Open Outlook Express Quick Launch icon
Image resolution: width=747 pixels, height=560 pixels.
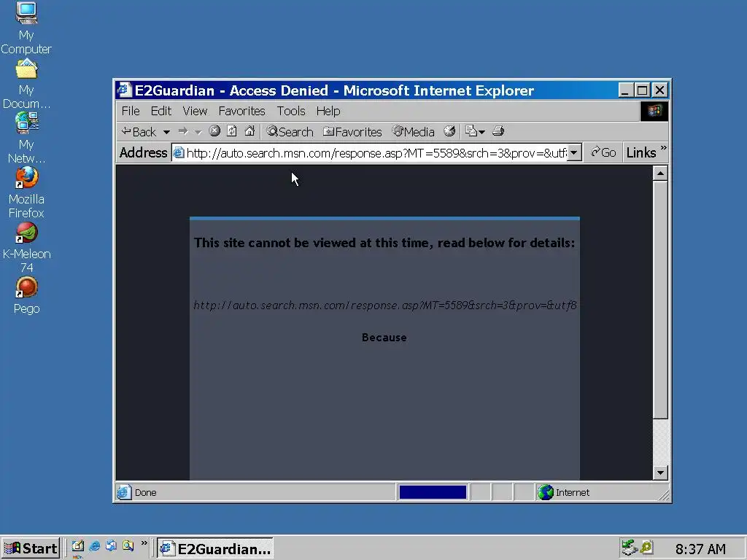click(111, 546)
